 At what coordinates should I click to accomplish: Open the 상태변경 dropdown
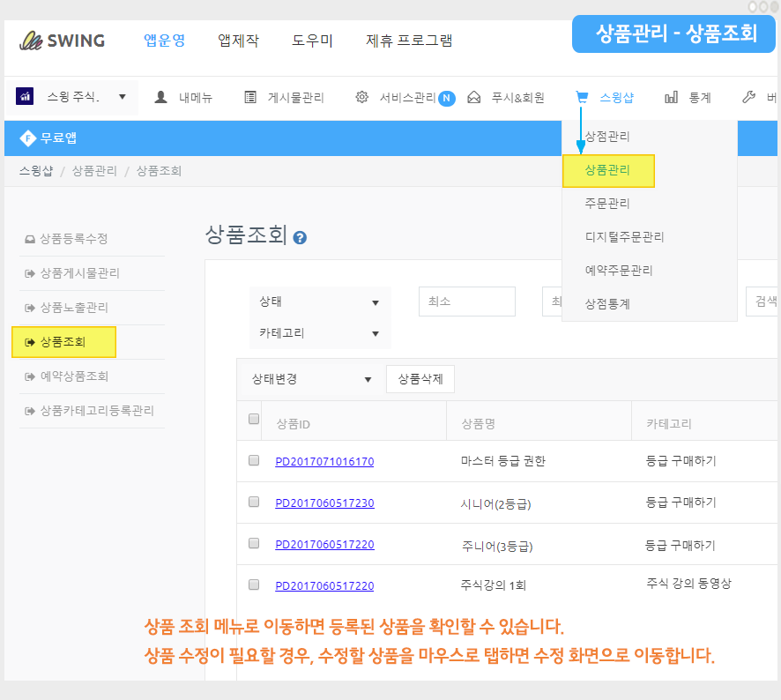tap(310, 379)
